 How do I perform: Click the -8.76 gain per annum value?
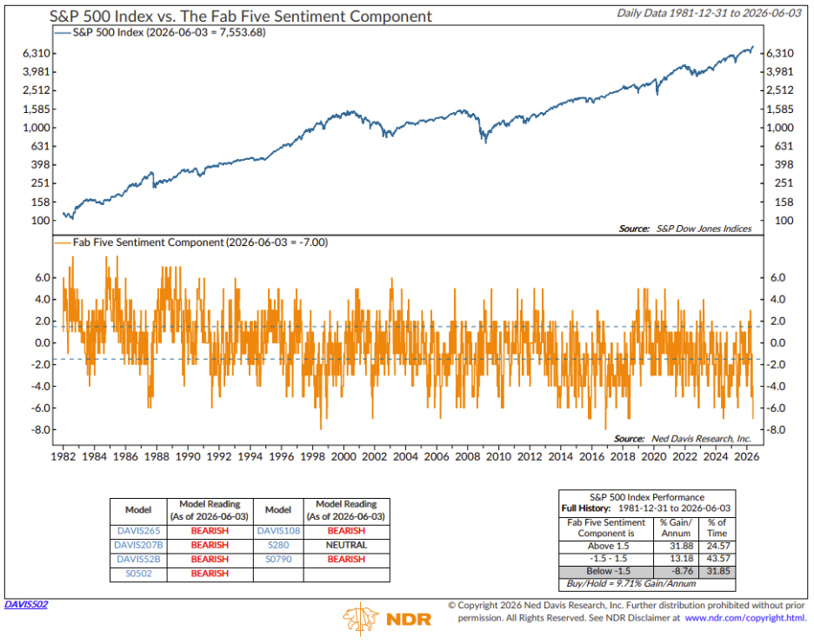[x=683, y=571]
